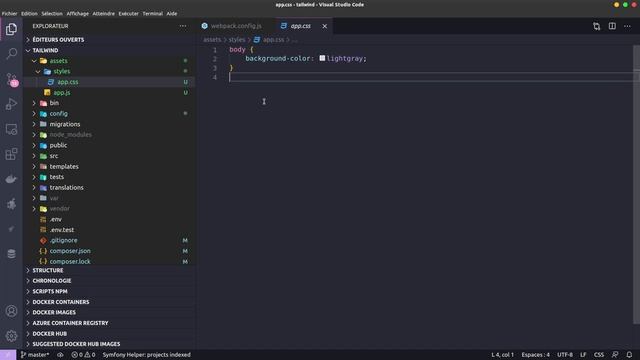
Task: Open Explorer more actions ellipsis
Action: (182, 26)
